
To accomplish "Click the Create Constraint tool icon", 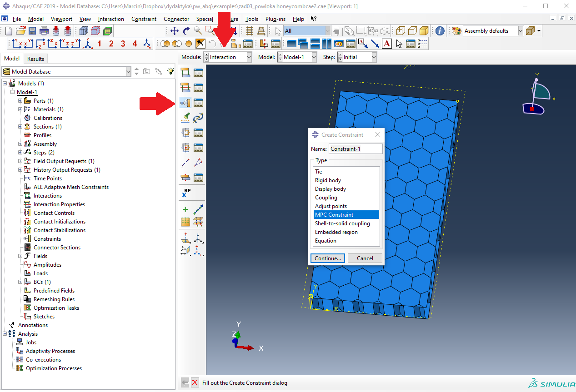I will pyautogui.click(x=185, y=103).
